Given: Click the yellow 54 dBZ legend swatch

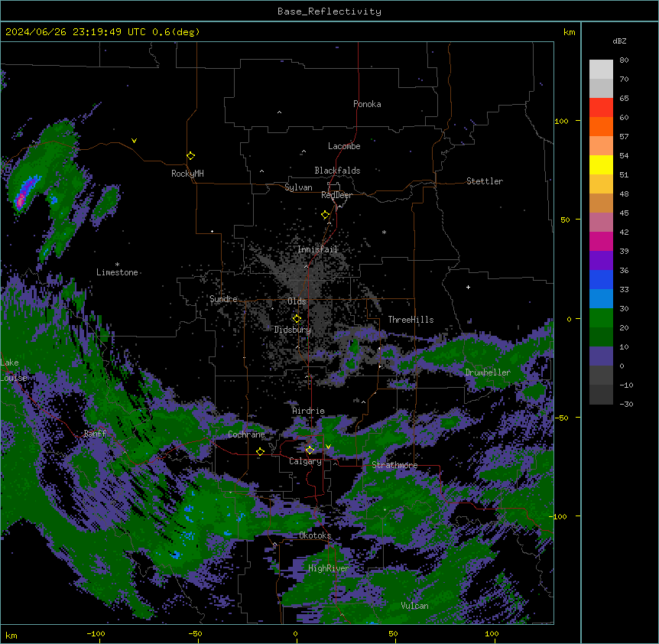Looking at the screenshot, I should (x=601, y=164).
